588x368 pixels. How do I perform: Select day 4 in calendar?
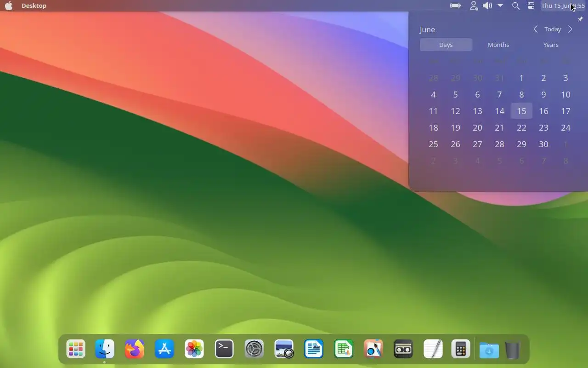[433, 94]
